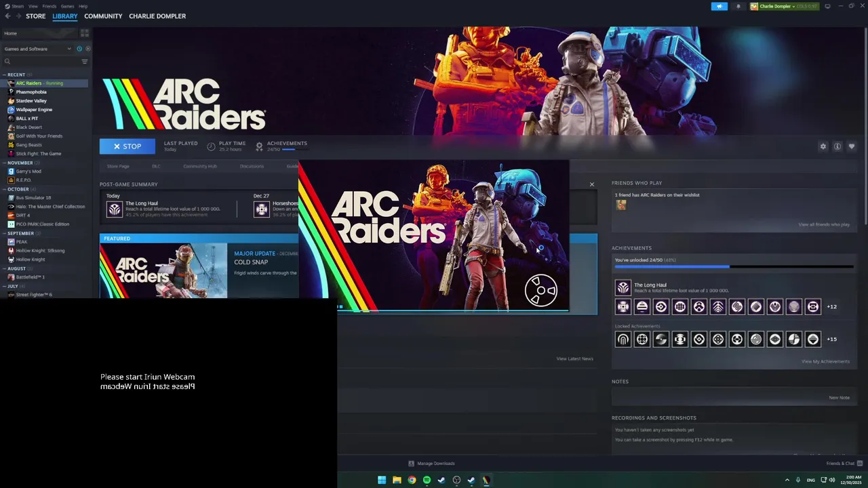868x488 pixels.
Task: Open the Help menu
Action: [83, 6]
